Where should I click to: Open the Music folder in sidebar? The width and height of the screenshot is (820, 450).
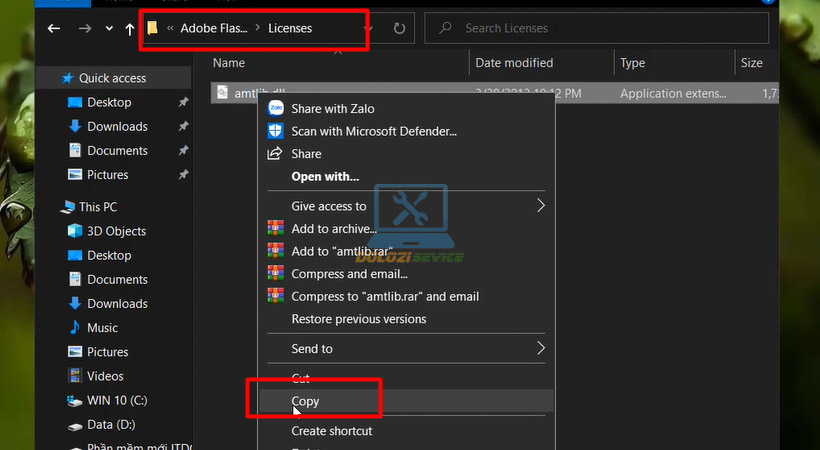pos(102,328)
